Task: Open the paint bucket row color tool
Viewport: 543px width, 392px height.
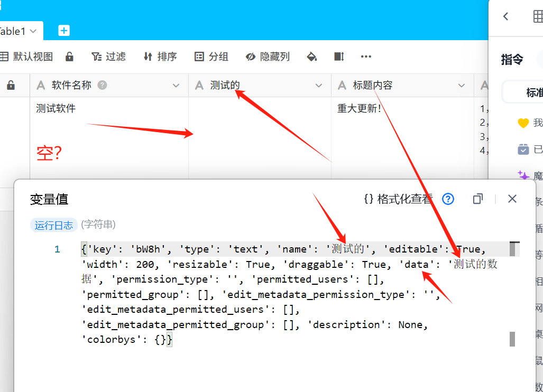Action: pos(312,57)
